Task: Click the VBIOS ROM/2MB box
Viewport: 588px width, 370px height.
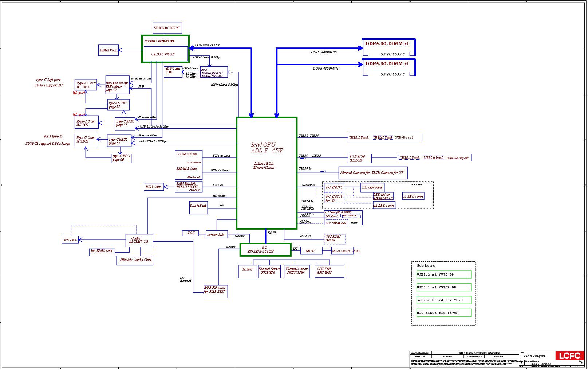Action: pos(167,28)
